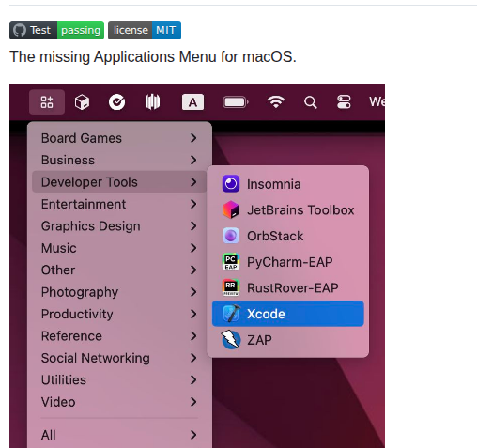Open the Reference category
This screenshot has width=477, height=448.
tap(119, 336)
